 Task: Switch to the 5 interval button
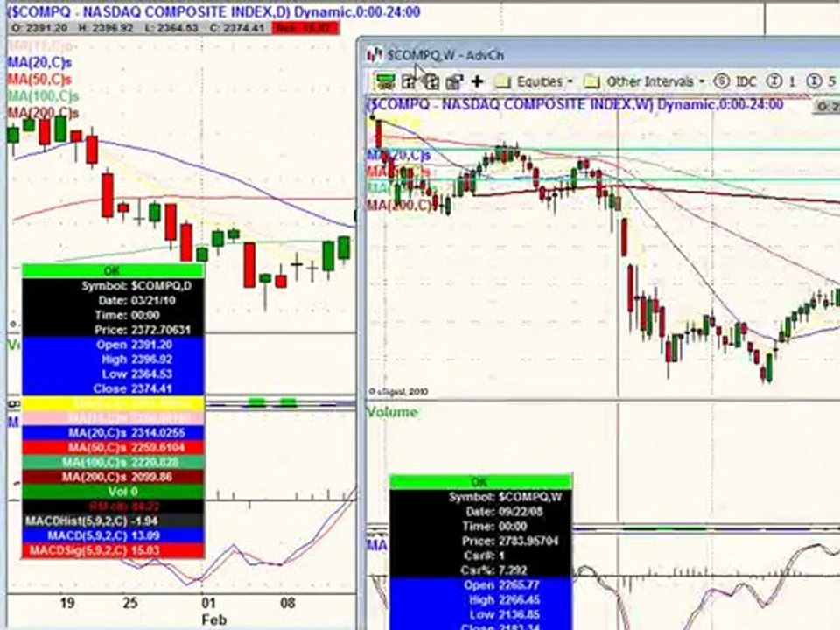(821, 81)
